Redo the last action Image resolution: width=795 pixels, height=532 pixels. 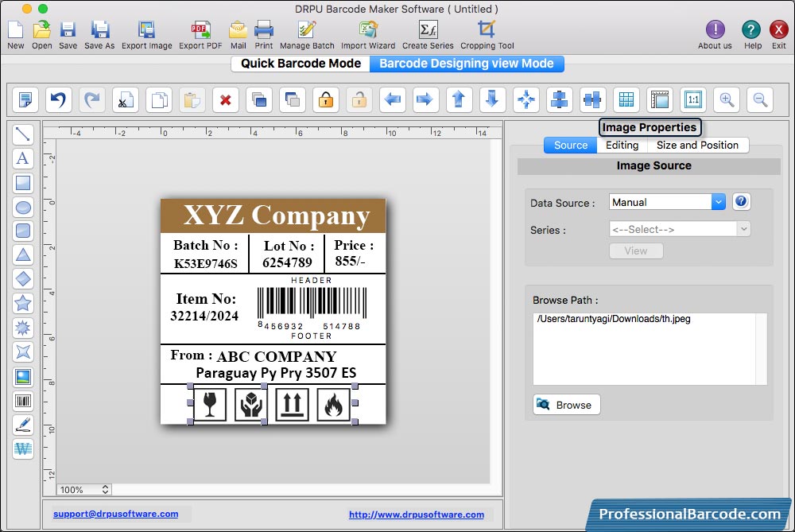pos(91,99)
